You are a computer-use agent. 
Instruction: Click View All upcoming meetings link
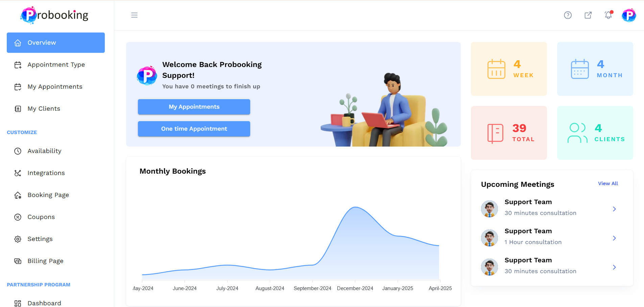(608, 183)
